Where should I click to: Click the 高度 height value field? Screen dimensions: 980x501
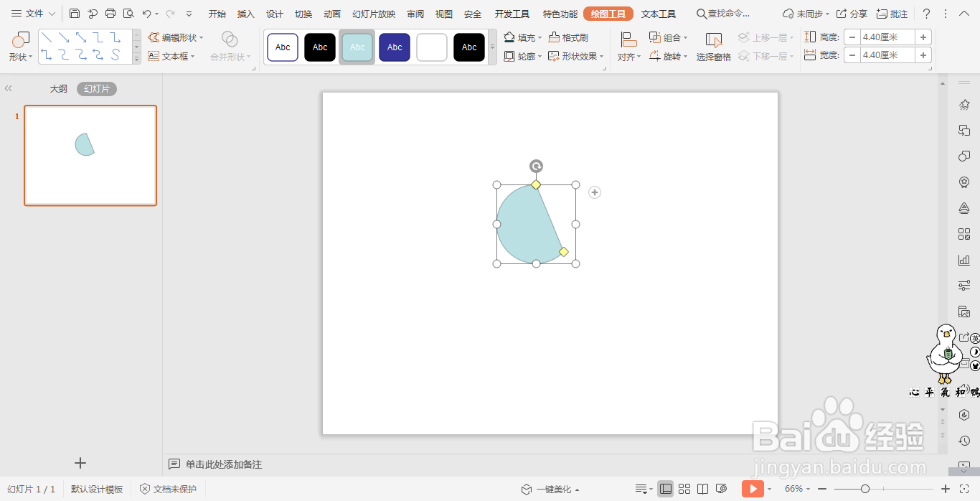887,37
